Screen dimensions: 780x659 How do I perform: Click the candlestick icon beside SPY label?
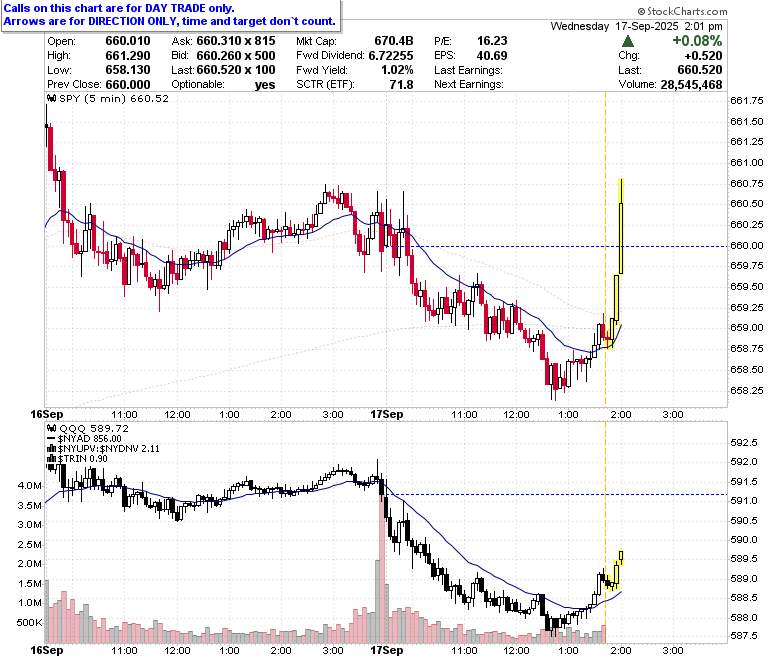coord(51,98)
